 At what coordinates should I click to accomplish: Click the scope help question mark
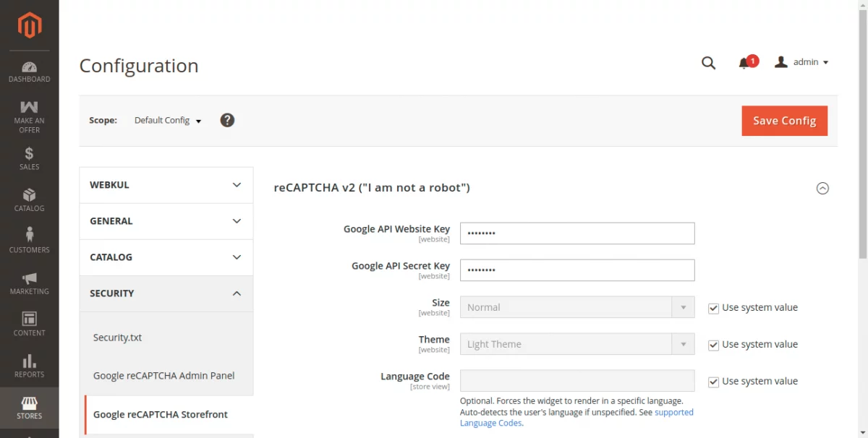(x=227, y=120)
